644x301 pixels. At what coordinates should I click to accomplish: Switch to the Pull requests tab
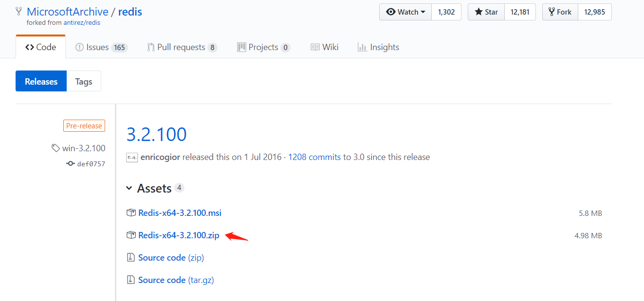(182, 47)
